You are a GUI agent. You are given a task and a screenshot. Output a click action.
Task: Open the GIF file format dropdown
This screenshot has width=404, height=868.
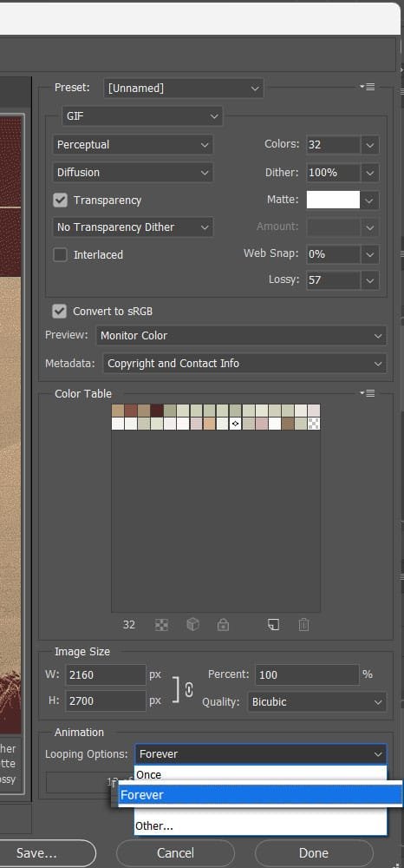142,116
